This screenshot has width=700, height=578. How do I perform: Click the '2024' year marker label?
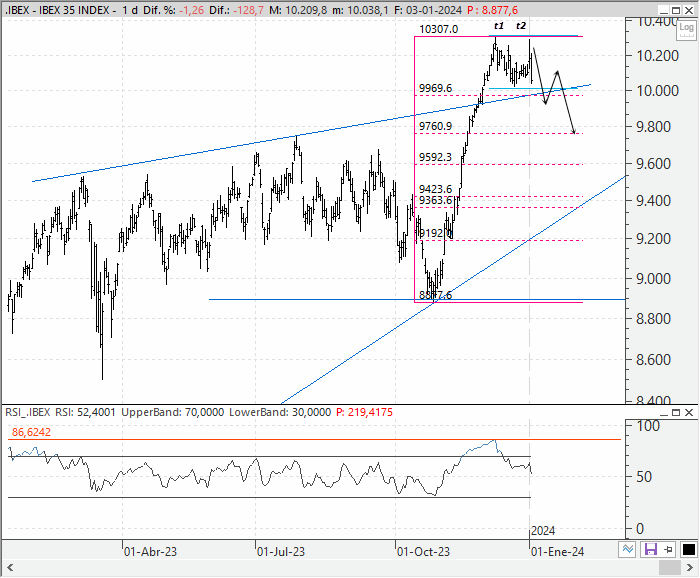543,531
